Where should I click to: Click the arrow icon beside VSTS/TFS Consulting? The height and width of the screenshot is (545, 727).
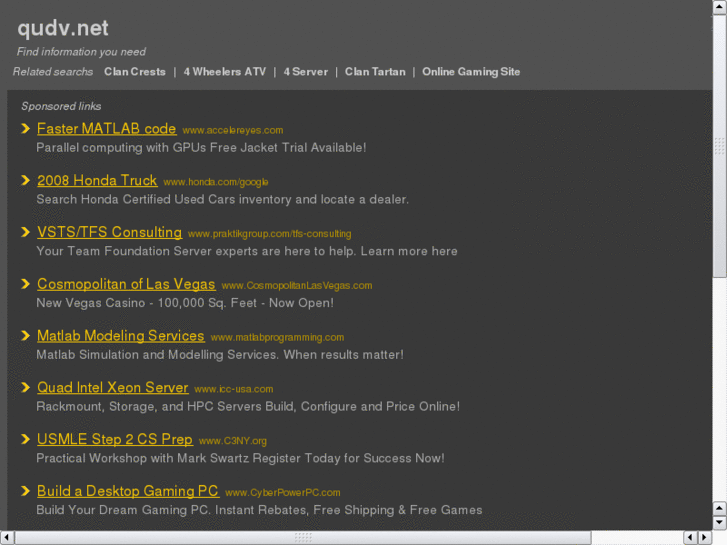26,232
